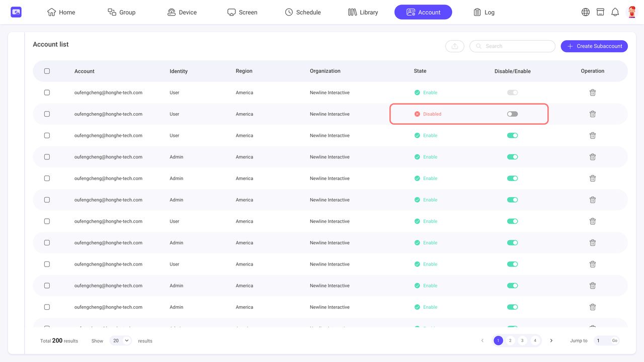Click the trash icon in the sixth row
This screenshot has width=644, height=362.
593,200
